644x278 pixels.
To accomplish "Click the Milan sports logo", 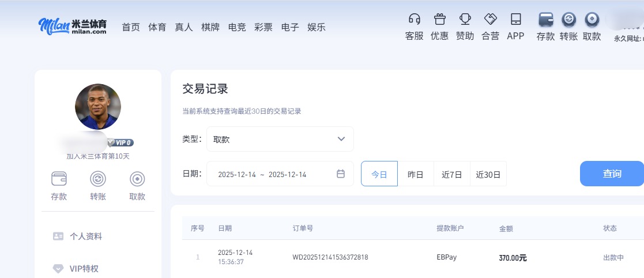I will [x=73, y=26].
